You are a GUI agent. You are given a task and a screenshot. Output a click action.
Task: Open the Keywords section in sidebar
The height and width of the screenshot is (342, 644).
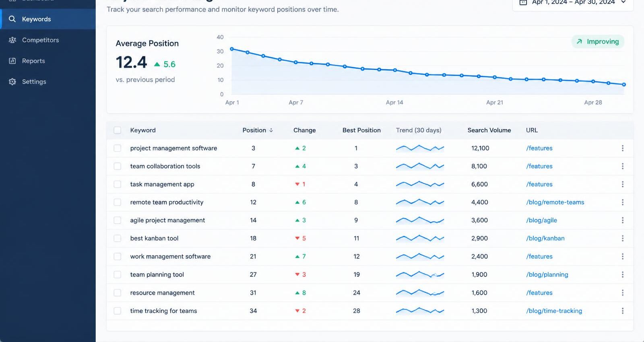pyautogui.click(x=48, y=19)
